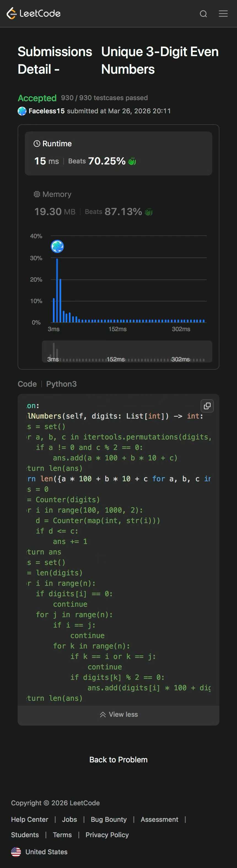237x868 pixels.
Task: Click the clapping hands icon beside 70.25%
Action: point(132,161)
